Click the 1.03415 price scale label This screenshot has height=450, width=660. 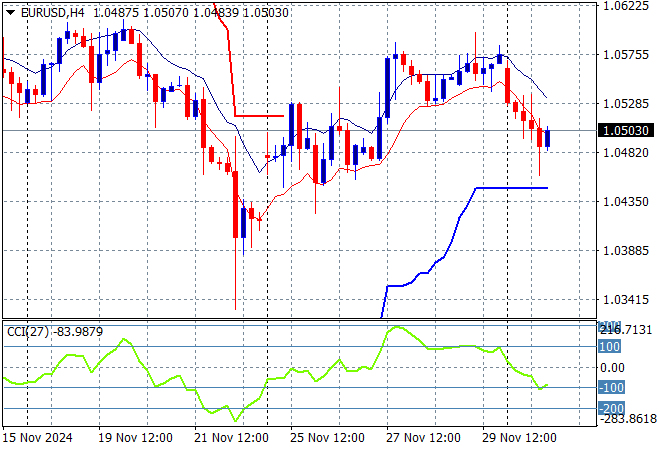click(x=626, y=299)
